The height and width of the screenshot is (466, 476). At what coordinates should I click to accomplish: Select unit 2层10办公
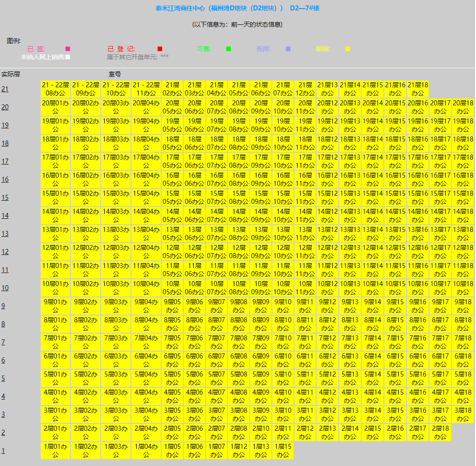[261, 433]
